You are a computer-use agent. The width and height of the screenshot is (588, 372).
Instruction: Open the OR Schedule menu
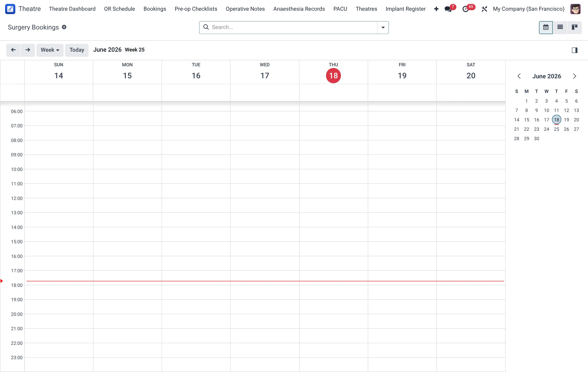[119, 9]
